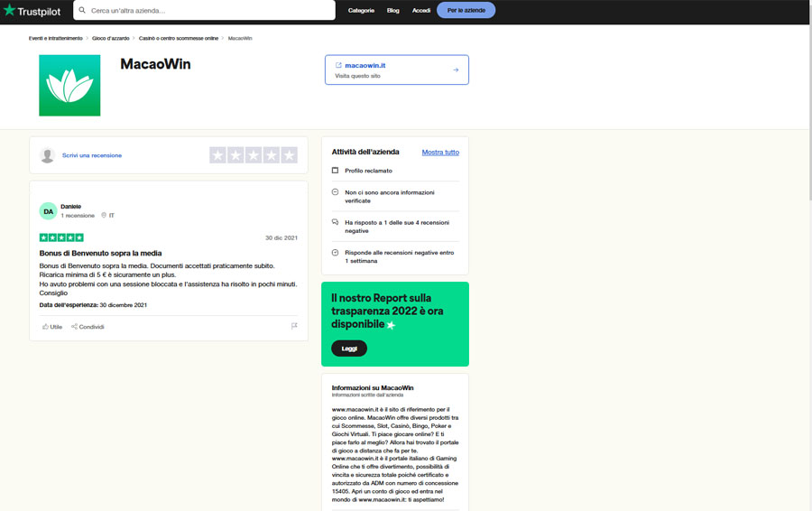
Task: Rate one star in review box
Action: (x=218, y=155)
